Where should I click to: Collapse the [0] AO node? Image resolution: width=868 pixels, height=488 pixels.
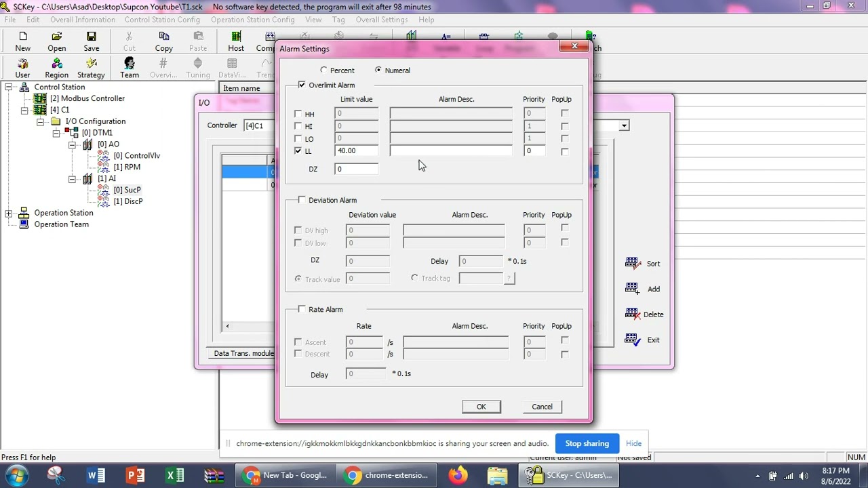click(72, 144)
